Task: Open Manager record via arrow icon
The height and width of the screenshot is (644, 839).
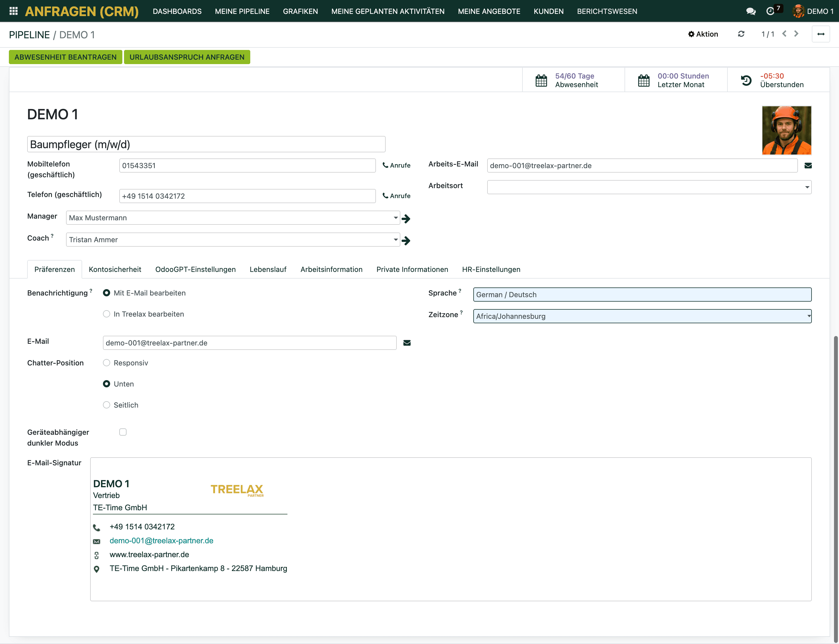Action: click(406, 218)
